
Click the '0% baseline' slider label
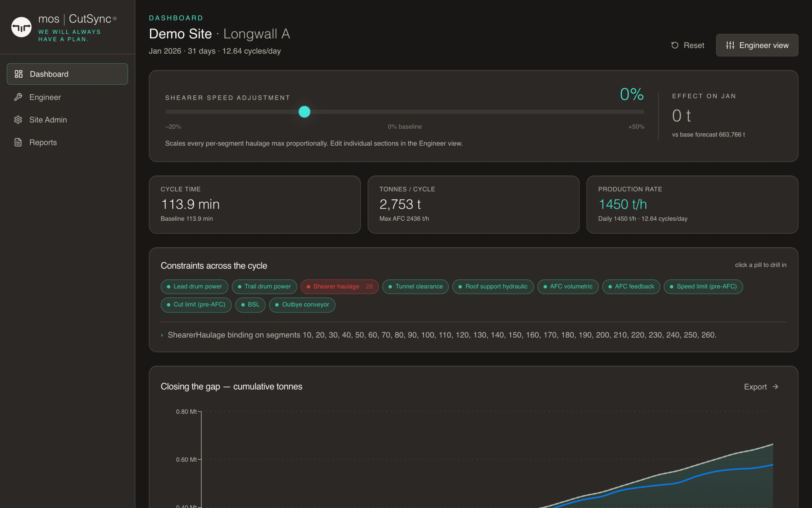pyautogui.click(x=405, y=127)
